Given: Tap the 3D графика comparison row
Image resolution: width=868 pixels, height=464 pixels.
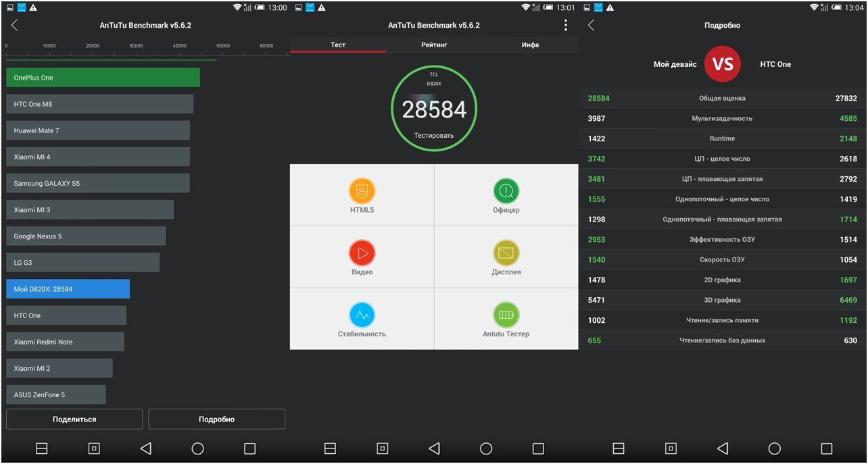Looking at the screenshot, I should [722, 300].
